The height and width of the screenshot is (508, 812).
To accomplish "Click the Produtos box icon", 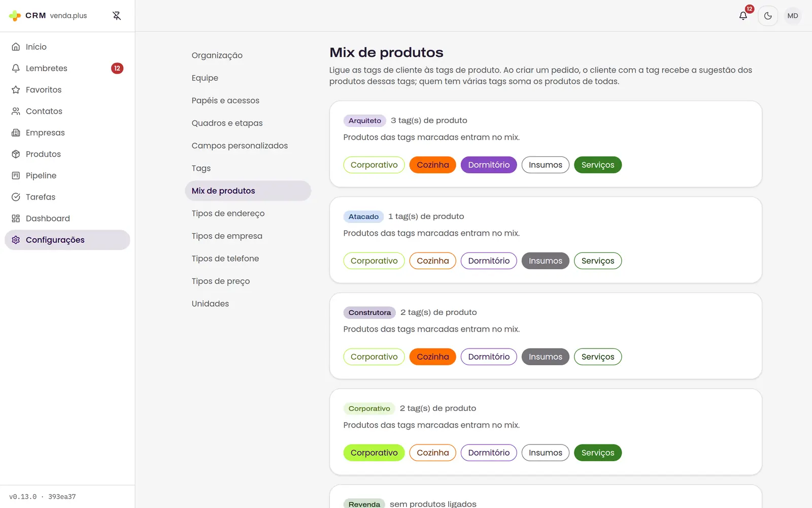I will pyautogui.click(x=16, y=154).
